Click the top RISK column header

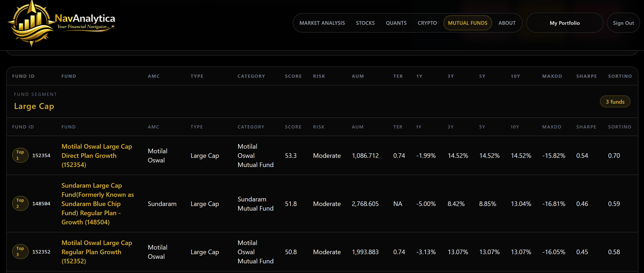click(x=319, y=76)
